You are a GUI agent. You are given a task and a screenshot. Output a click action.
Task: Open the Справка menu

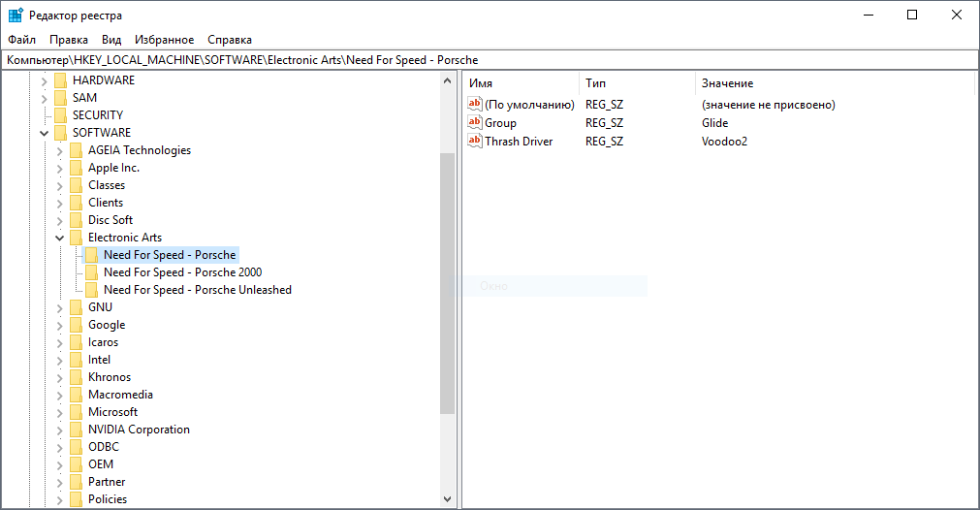tap(230, 40)
